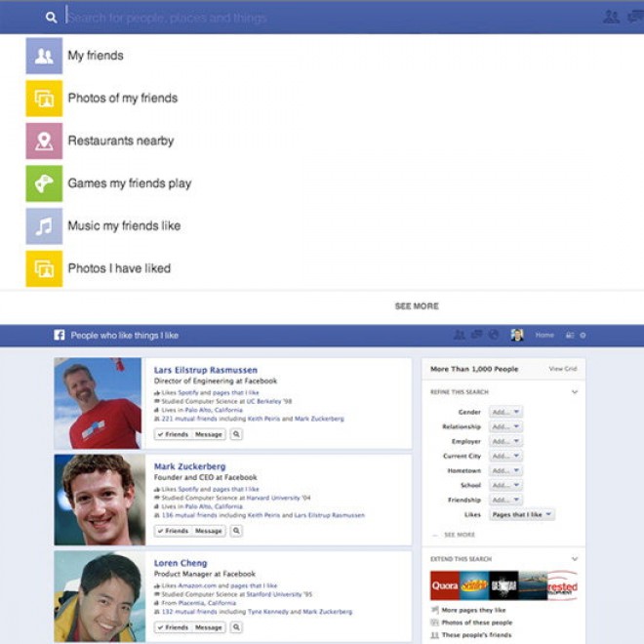Open the Gender Add dropdown
Screen dimensions: 644x644
pyautogui.click(x=506, y=412)
